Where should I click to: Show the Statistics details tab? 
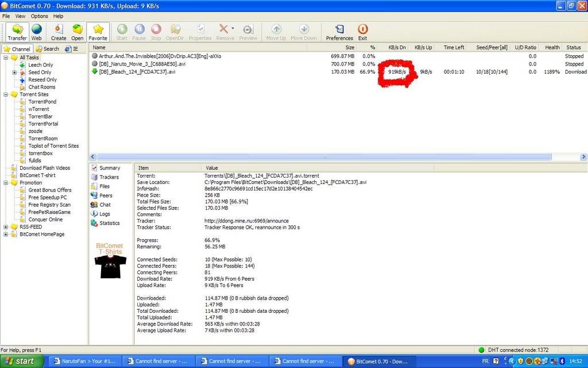tap(106, 223)
